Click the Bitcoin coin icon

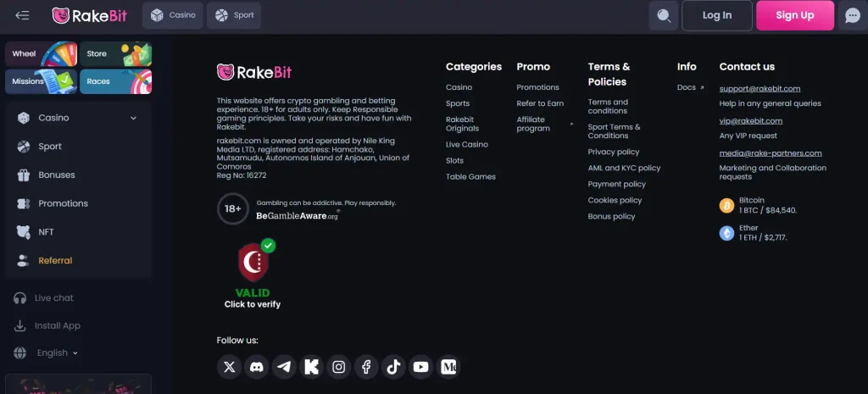point(726,205)
